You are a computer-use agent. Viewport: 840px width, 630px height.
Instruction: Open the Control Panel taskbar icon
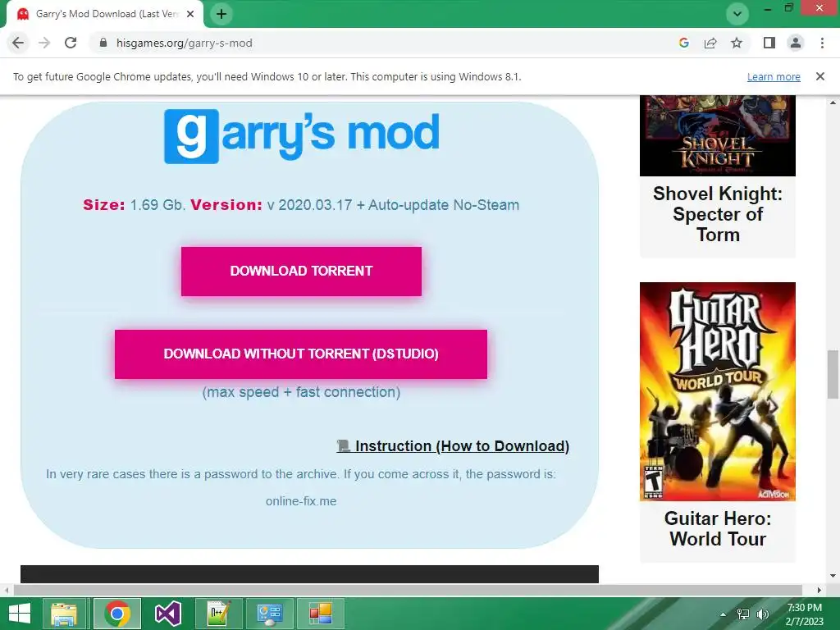pyautogui.click(x=269, y=614)
